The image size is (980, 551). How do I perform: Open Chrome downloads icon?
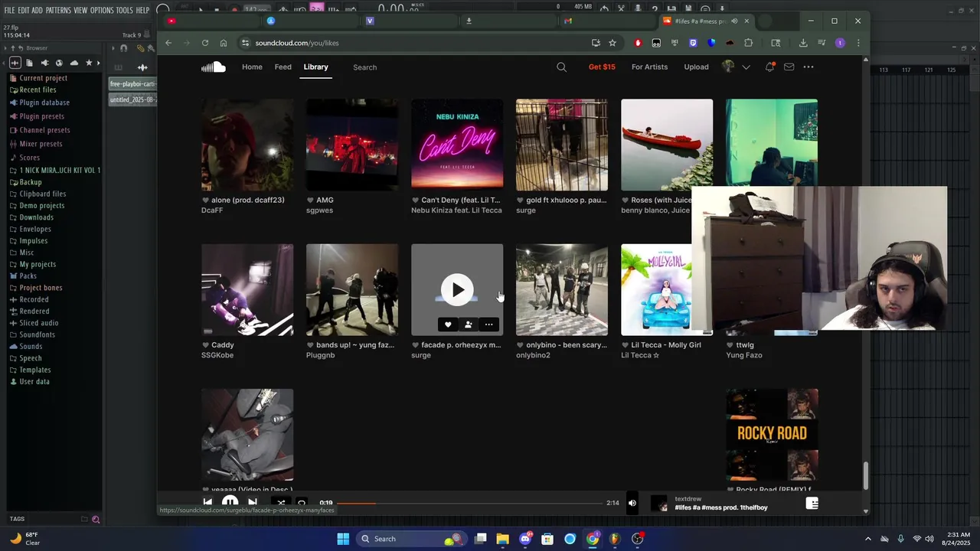click(x=803, y=43)
